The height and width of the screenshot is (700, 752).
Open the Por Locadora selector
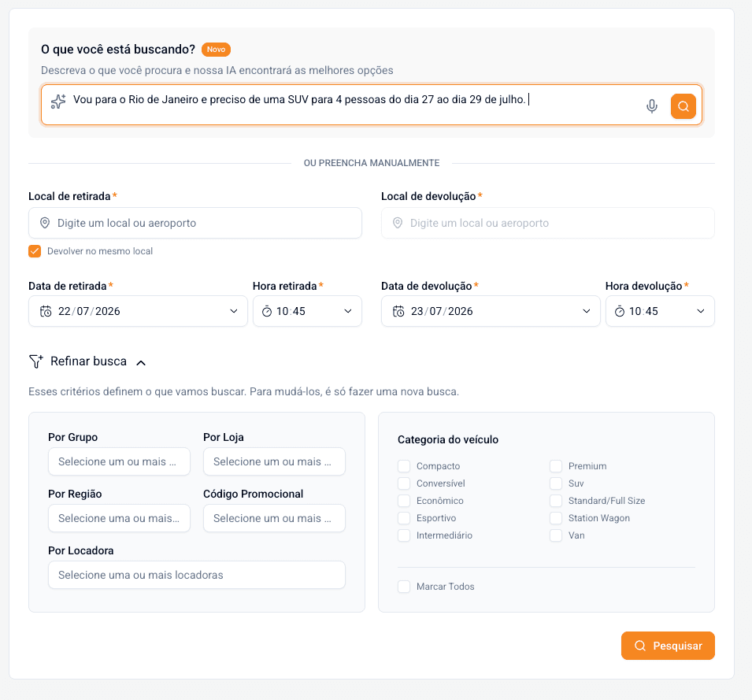point(197,575)
